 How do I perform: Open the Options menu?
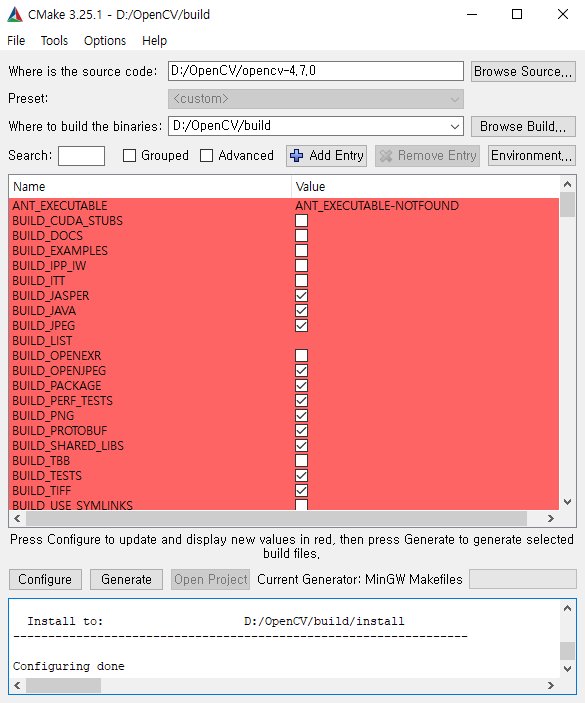point(105,41)
